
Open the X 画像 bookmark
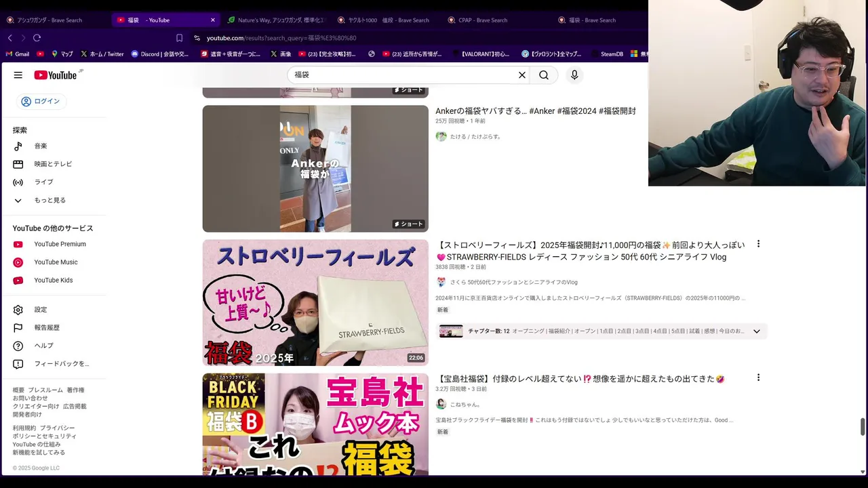click(281, 54)
